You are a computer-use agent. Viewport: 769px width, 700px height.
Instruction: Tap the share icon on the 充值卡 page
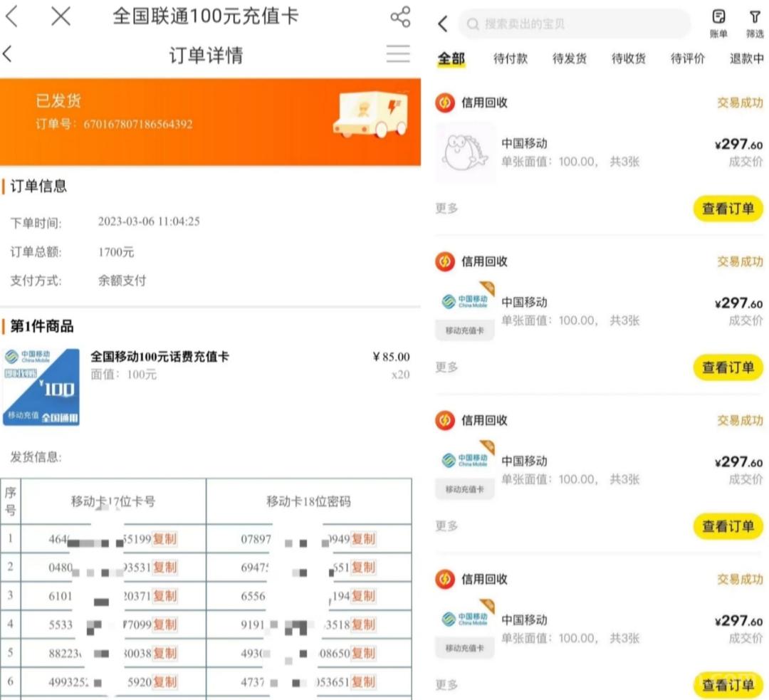coord(399,16)
